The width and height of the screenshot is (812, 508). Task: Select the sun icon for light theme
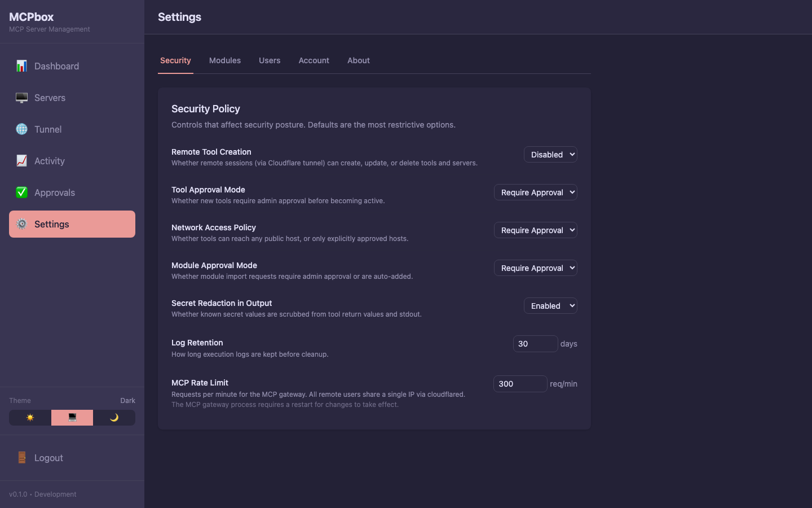[29, 418]
